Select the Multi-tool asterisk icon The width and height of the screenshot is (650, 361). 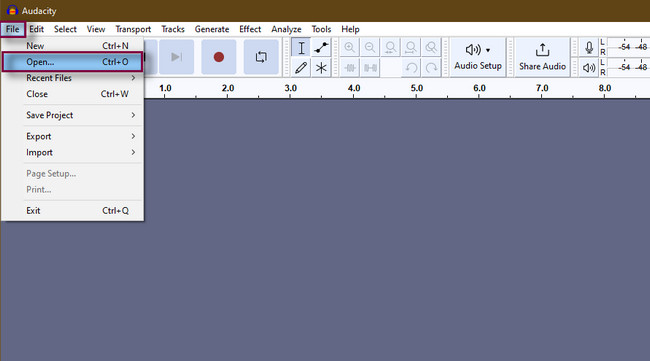pos(321,68)
